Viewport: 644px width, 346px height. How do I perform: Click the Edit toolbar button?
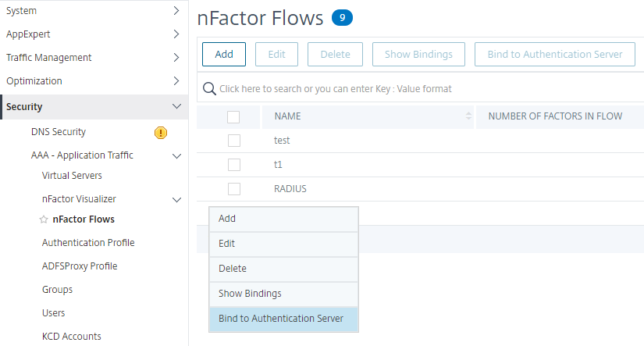tap(276, 54)
